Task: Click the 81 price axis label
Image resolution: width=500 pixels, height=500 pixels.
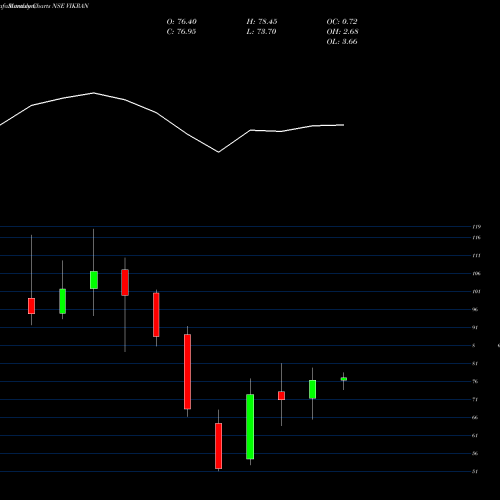Action: click(475, 364)
